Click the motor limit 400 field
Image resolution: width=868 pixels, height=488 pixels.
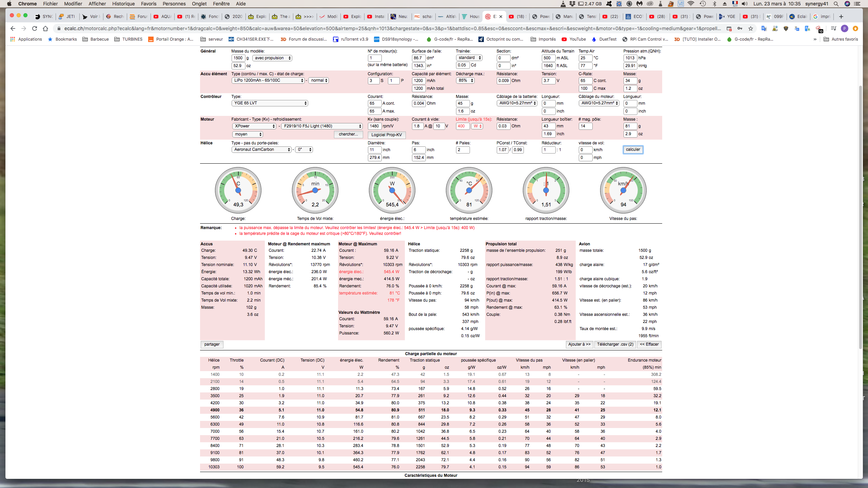tap(463, 126)
